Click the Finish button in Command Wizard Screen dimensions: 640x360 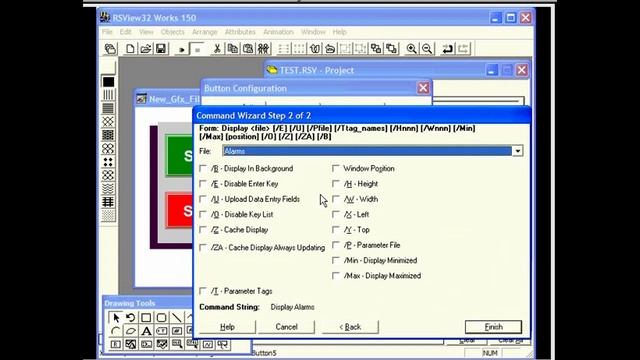(493, 327)
